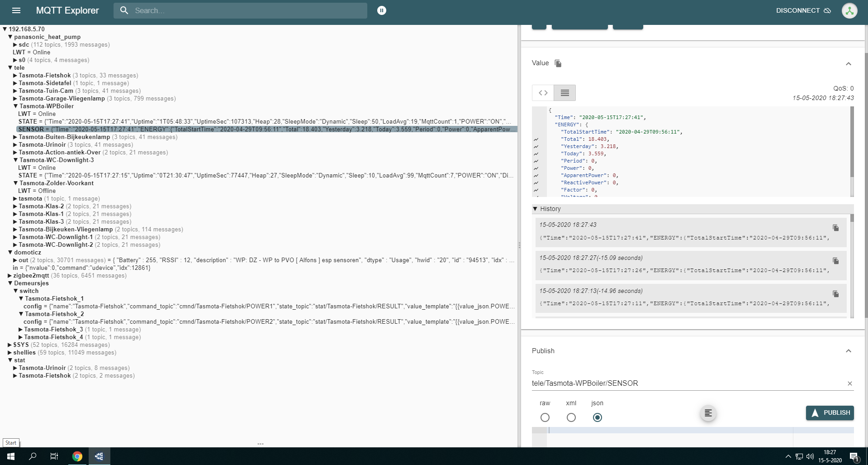
Task: Collapse the panasonic_heat_pump node
Action: point(10,37)
